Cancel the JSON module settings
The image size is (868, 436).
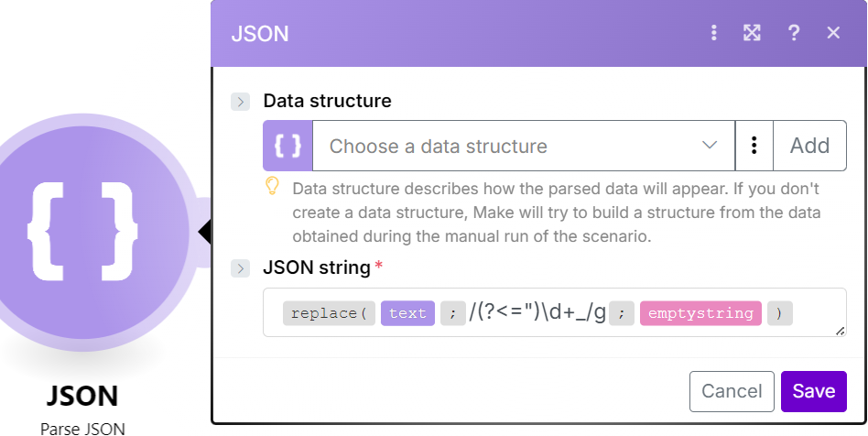pyautogui.click(x=732, y=391)
